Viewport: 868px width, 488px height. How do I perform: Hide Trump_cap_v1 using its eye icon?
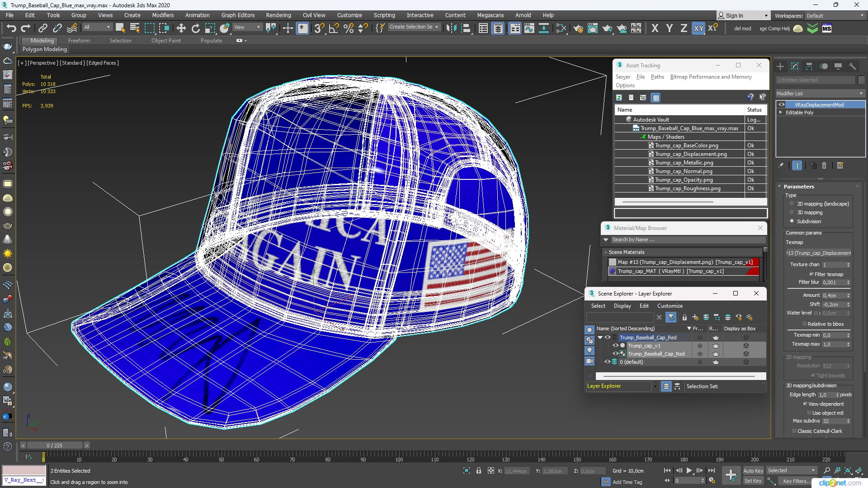click(x=615, y=346)
